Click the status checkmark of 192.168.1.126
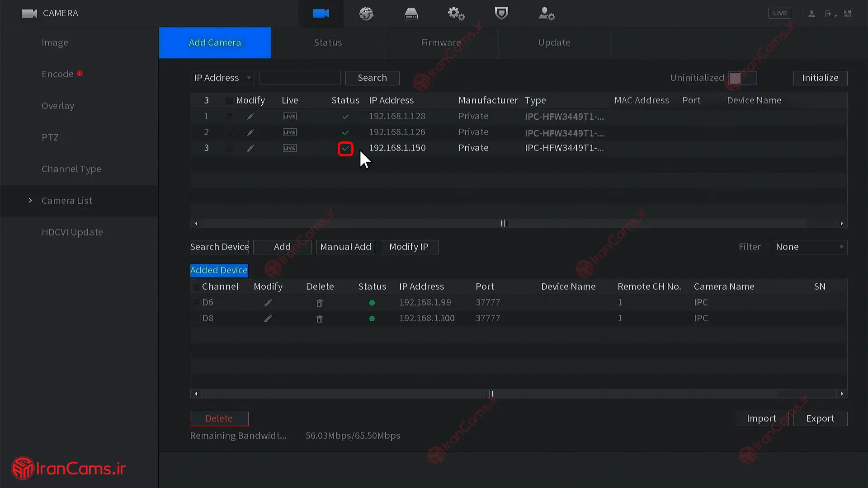 345,132
